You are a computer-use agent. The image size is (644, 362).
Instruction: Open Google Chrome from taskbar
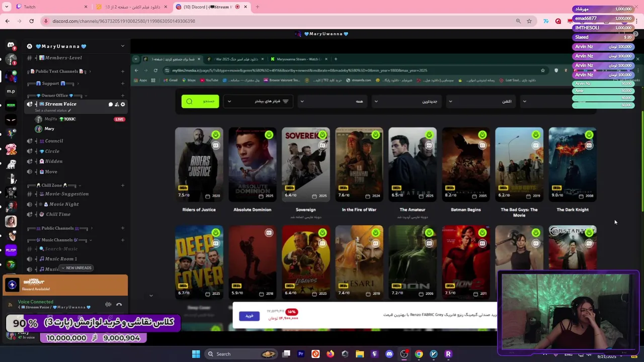[419, 354]
